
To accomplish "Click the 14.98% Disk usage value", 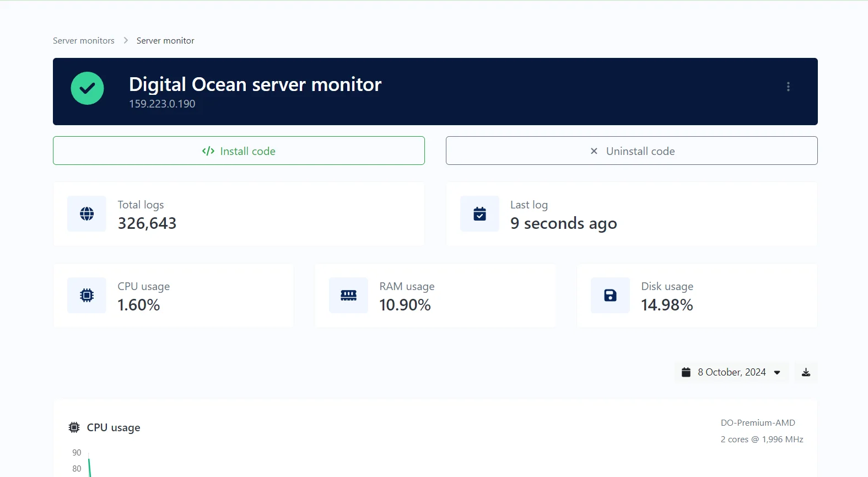I will point(667,305).
